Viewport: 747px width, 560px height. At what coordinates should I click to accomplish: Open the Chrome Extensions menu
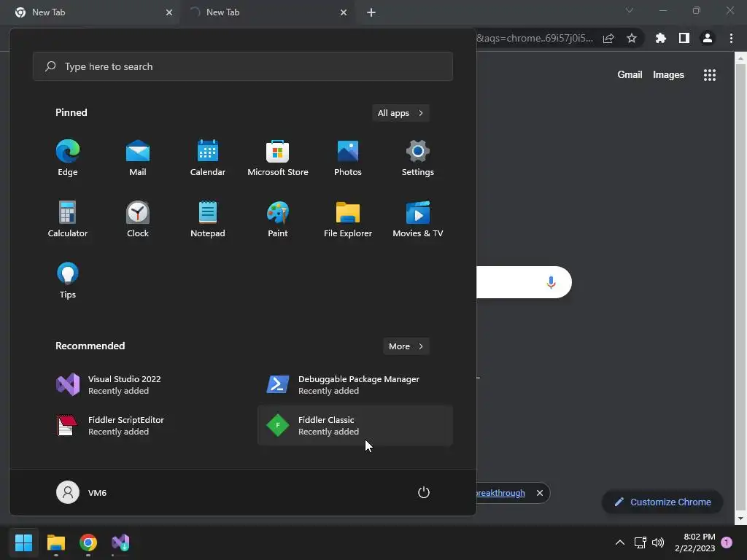click(661, 38)
